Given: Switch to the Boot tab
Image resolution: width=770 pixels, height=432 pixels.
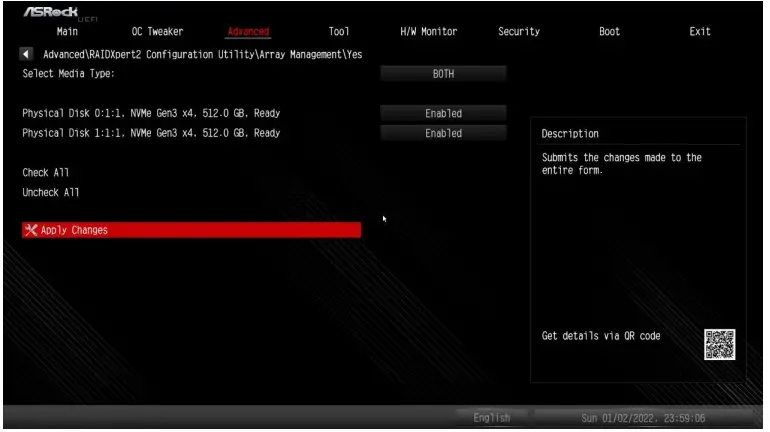Looking at the screenshot, I should pos(609,31).
